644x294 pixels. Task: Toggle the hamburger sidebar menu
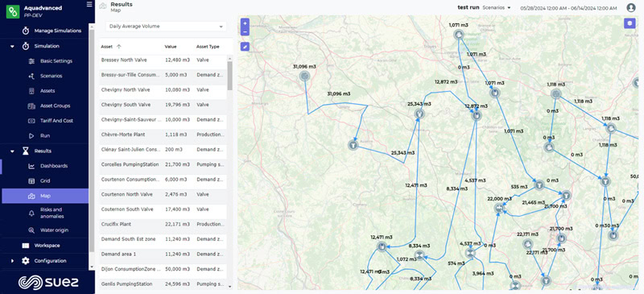click(89, 4)
